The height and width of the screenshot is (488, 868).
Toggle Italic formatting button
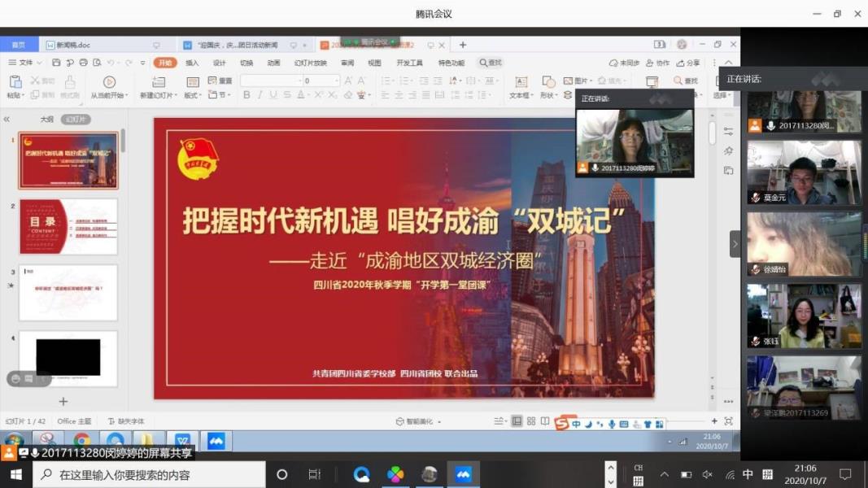pyautogui.click(x=260, y=95)
